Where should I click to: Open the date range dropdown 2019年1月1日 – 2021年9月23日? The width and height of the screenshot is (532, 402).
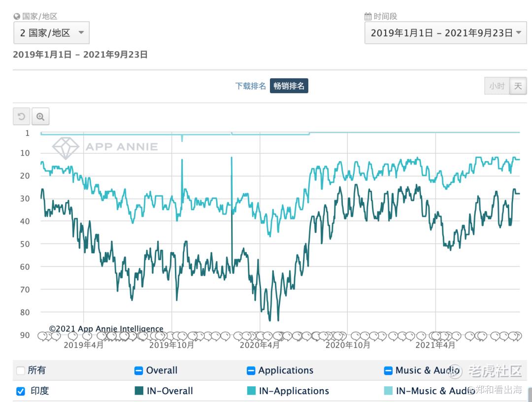(x=445, y=33)
